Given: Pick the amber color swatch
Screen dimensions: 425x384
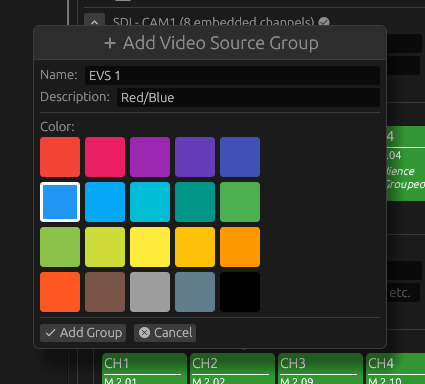Looking at the screenshot, I should [195, 247].
